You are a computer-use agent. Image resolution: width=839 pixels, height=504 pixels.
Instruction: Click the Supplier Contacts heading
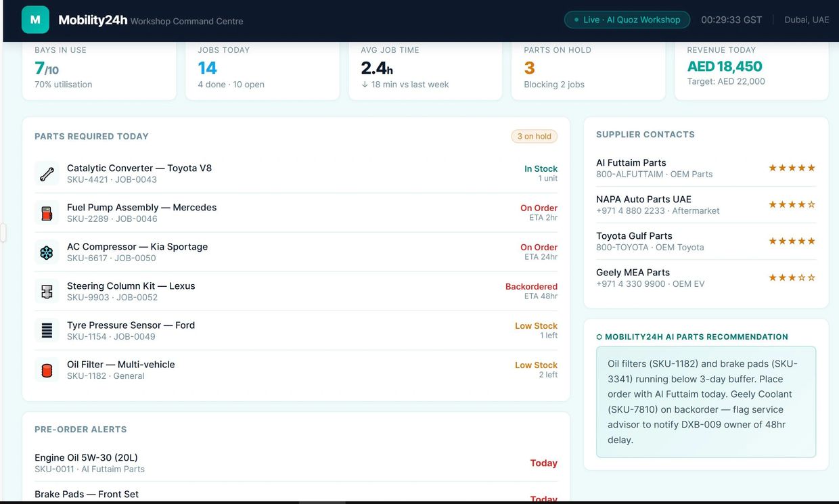click(645, 134)
